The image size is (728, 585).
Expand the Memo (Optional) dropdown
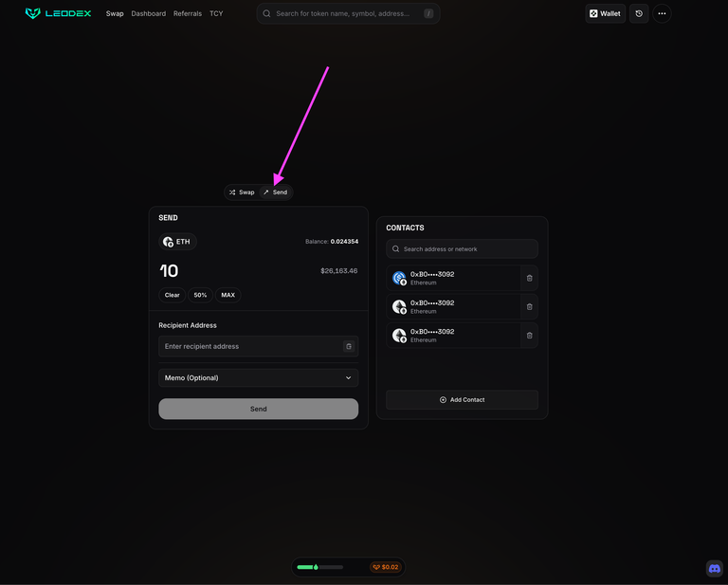(258, 378)
